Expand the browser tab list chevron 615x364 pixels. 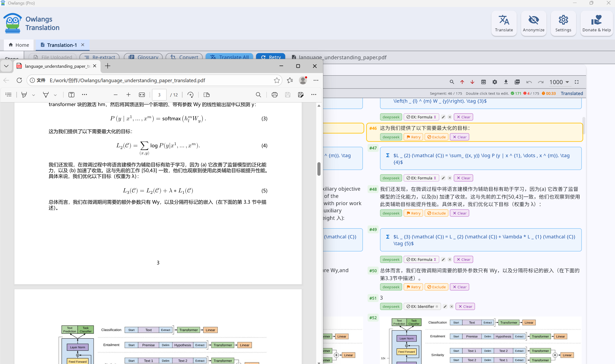point(6,66)
